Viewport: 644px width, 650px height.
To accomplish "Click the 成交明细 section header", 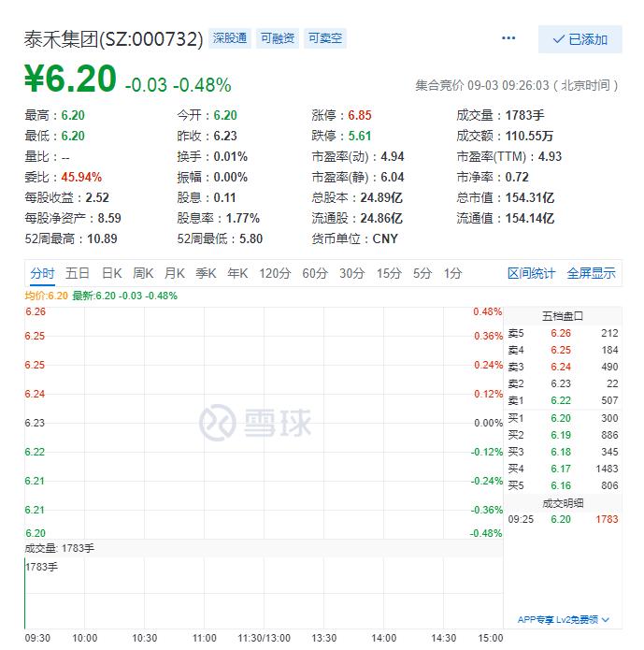I will tap(563, 503).
